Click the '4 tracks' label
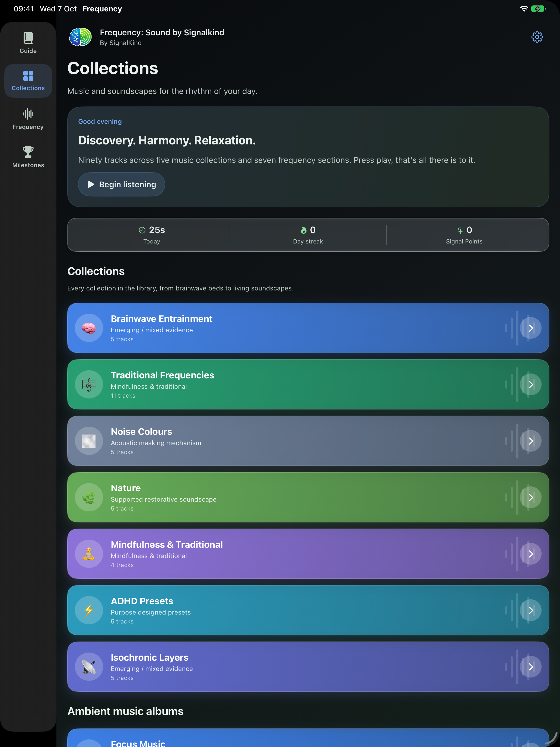 122,565
